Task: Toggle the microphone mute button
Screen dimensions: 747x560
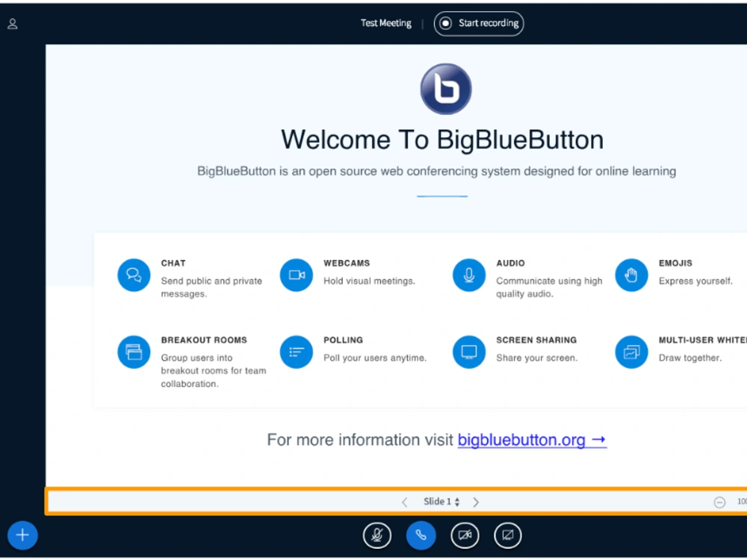Action: 376,535
